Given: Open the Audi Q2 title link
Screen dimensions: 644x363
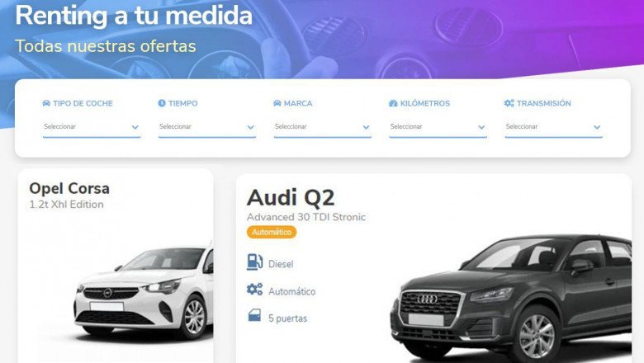Looking at the screenshot, I should point(291,198).
